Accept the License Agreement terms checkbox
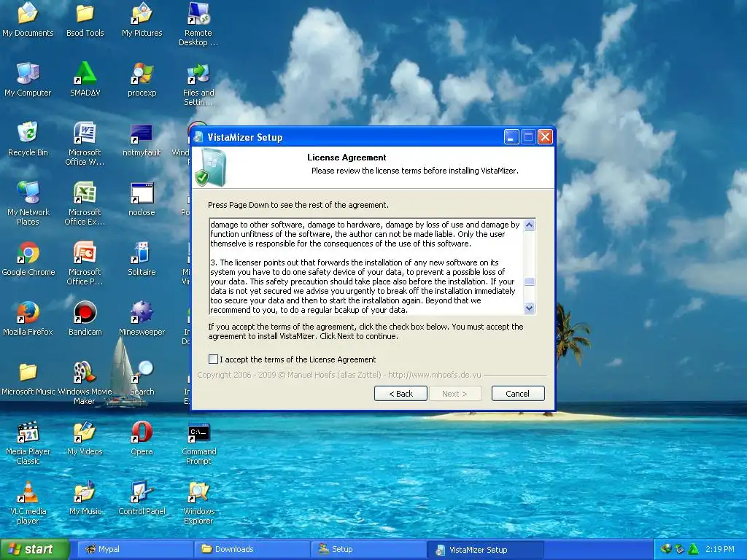 214,359
